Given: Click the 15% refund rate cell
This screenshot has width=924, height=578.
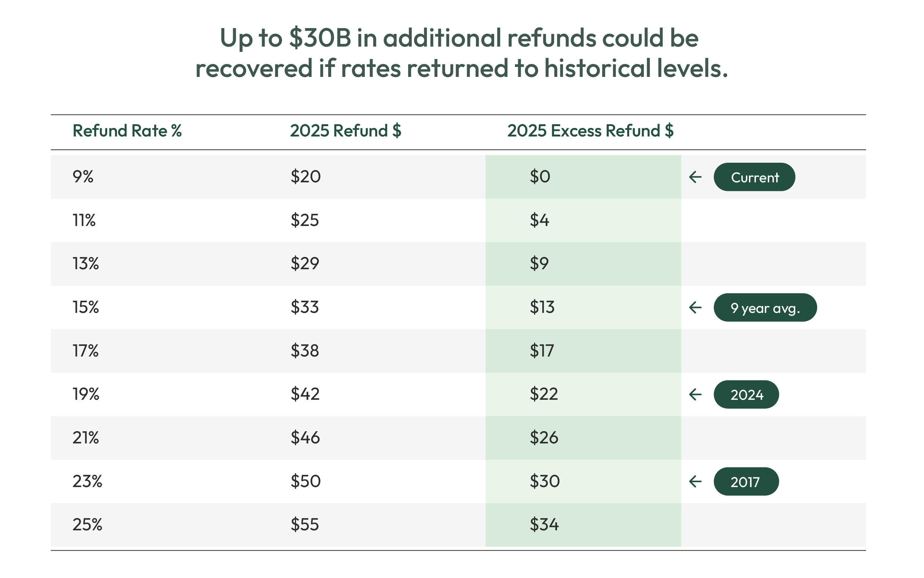Looking at the screenshot, I should 86,307.
